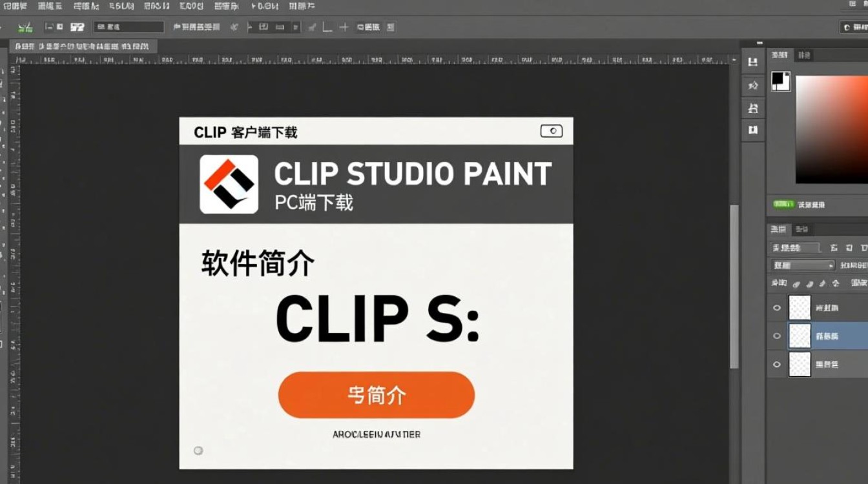Click the selected middle layer's thumbnail
Image resolution: width=868 pixels, height=484 pixels.
click(x=799, y=336)
